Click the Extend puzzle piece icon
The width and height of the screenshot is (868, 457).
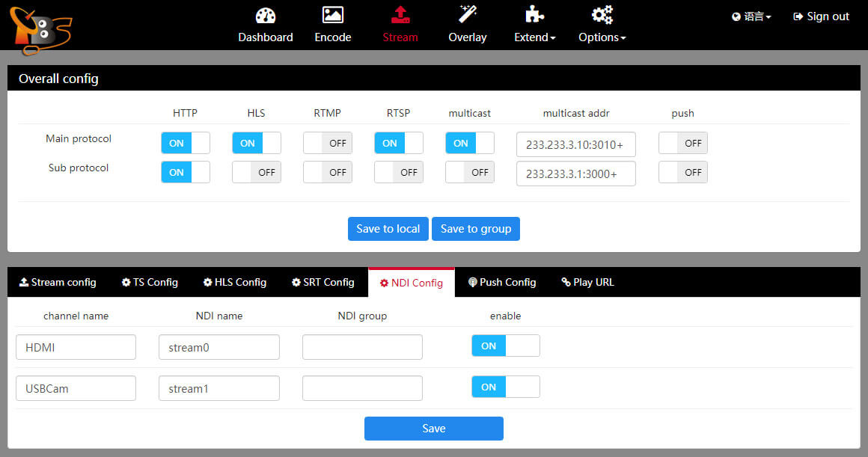(x=534, y=15)
